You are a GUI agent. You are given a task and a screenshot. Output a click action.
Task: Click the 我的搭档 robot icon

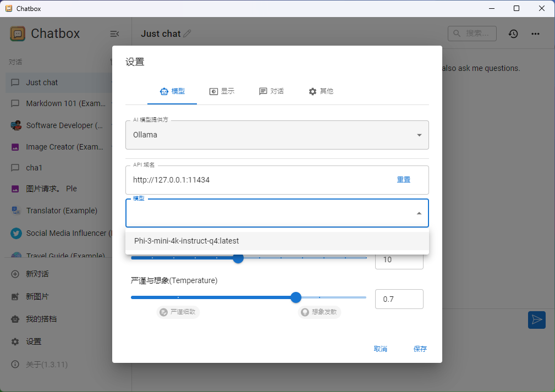tap(15, 319)
